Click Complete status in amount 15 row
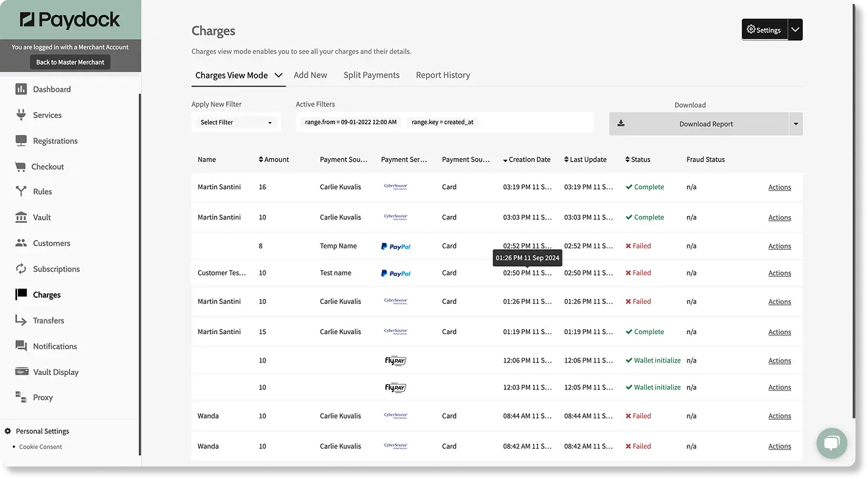This screenshot has width=868, height=479. point(645,332)
